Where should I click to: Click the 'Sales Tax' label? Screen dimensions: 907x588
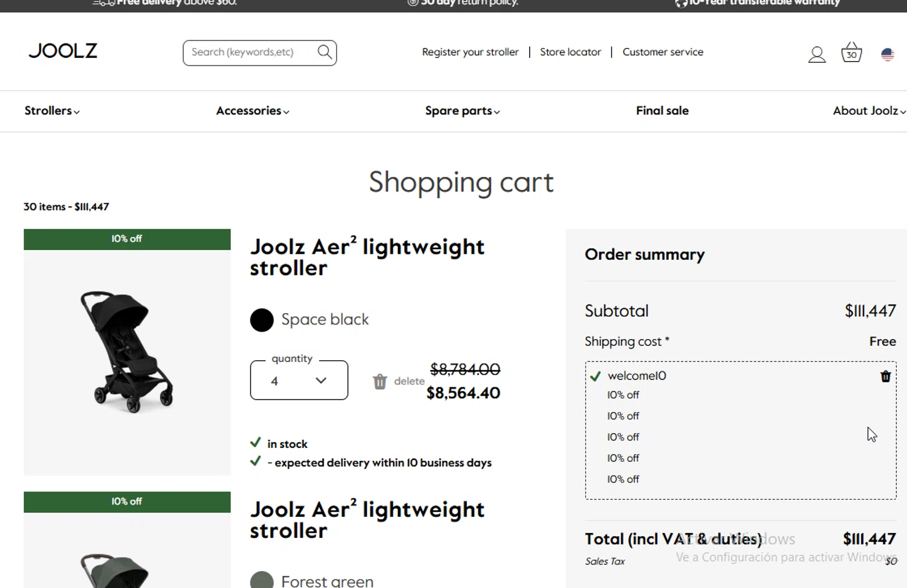605,561
